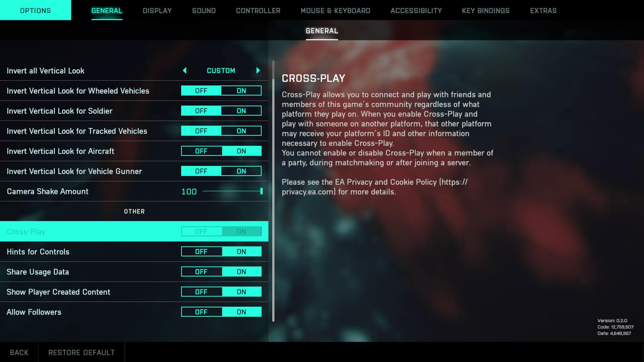Toggle Cross-Play ON
644x362 pixels.
[x=241, y=231]
